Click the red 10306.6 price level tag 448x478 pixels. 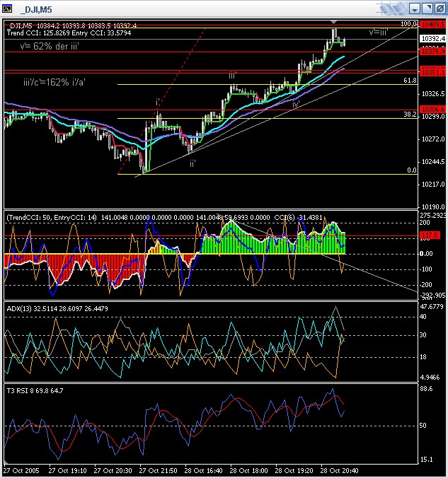click(x=432, y=109)
